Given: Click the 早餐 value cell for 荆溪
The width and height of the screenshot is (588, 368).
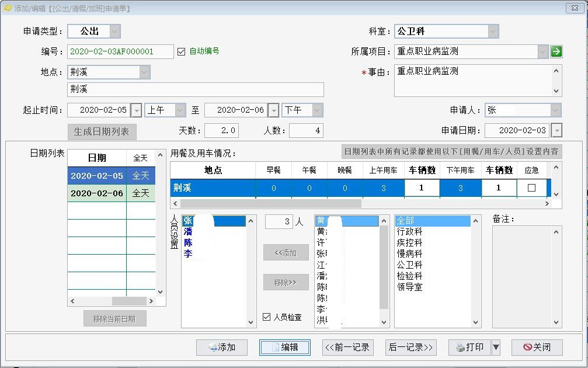Looking at the screenshot, I should (x=274, y=188).
